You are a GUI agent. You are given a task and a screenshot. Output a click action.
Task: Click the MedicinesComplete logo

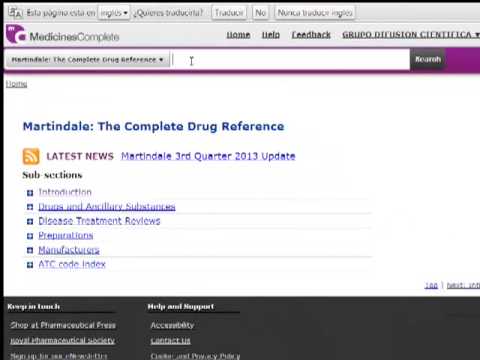coord(62,35)
